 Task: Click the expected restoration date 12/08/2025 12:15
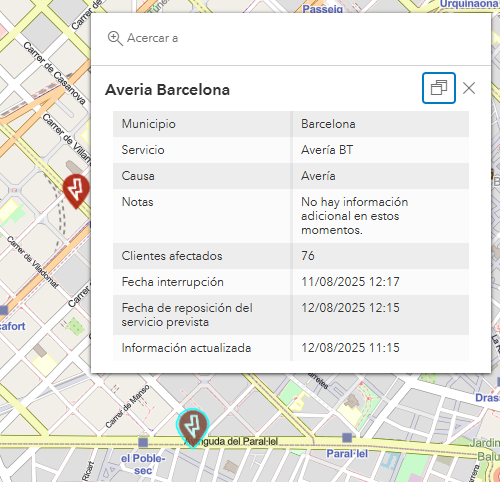(350, 308)
